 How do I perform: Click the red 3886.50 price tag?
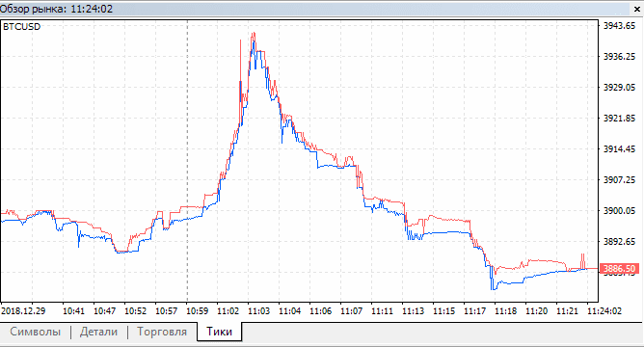coord(619,269)
